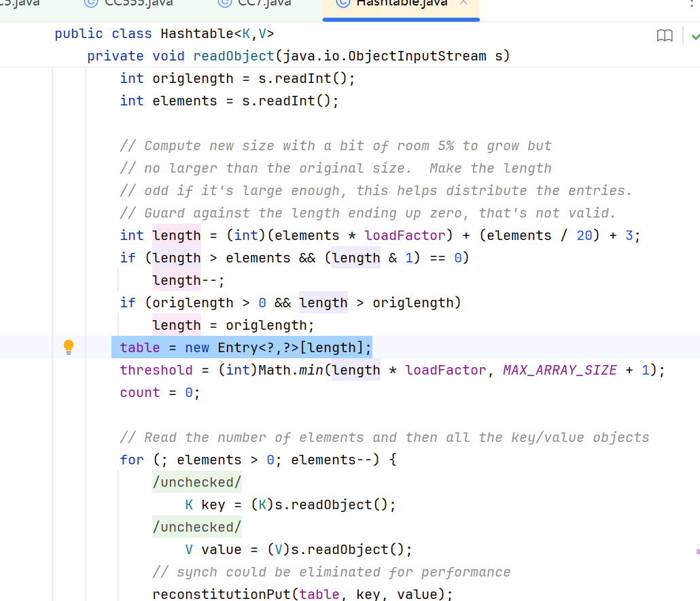Click the class icon on CC7.java tab
Screen dimensions: 700x601
224,3
